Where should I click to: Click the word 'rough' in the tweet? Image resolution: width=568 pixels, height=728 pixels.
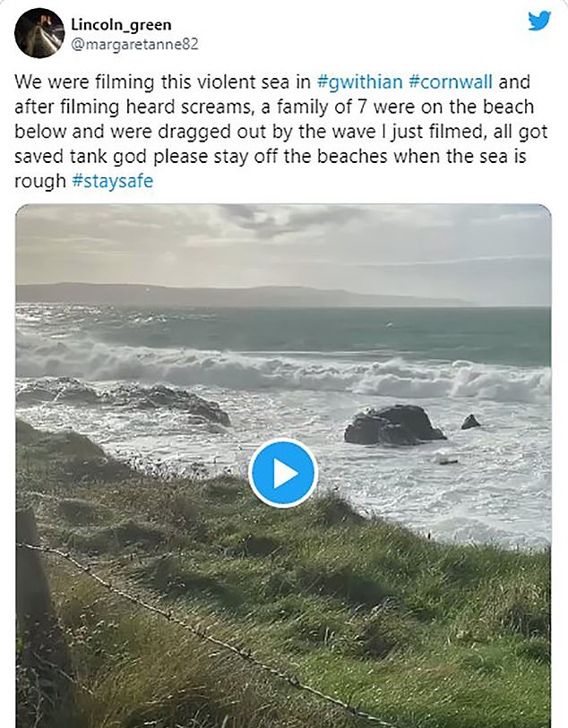click(x=40, y=181)
